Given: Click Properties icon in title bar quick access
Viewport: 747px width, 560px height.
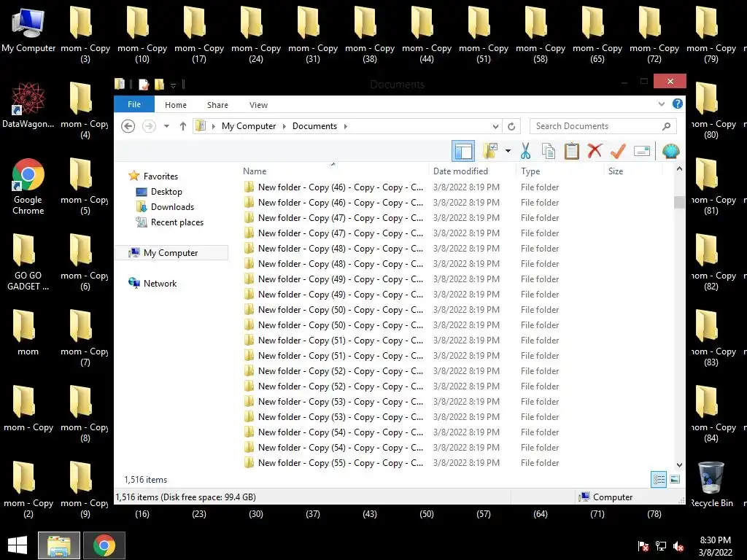Looking at the screenshot, I should [144, 85].
